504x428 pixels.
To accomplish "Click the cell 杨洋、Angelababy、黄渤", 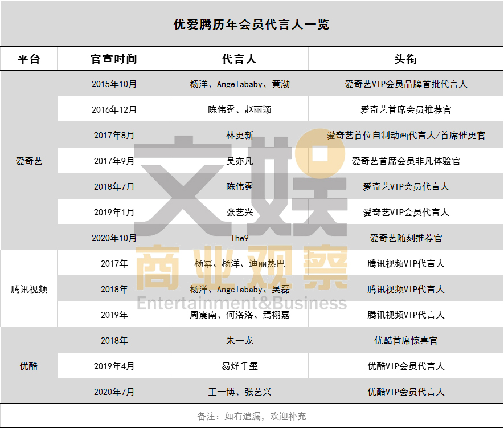I will coord(240,84).
